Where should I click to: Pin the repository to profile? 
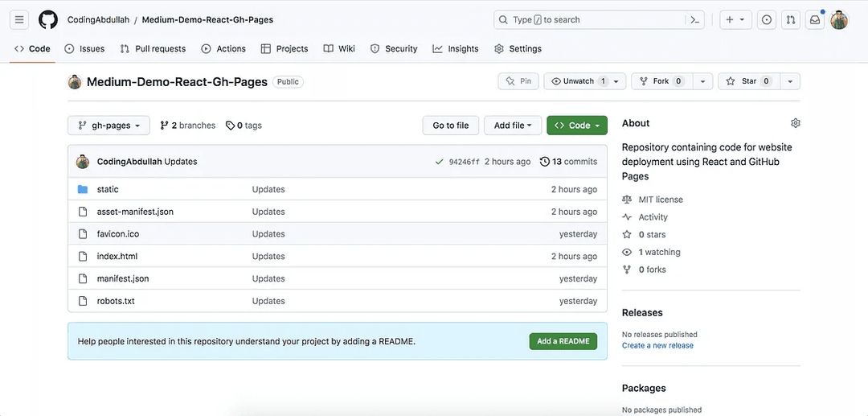click(x=518, y=81)
